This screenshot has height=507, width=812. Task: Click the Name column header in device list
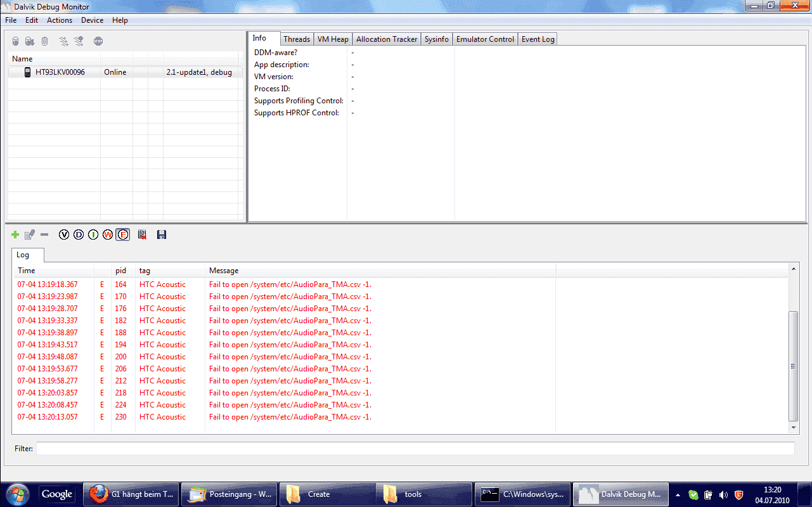pos(54,59)
